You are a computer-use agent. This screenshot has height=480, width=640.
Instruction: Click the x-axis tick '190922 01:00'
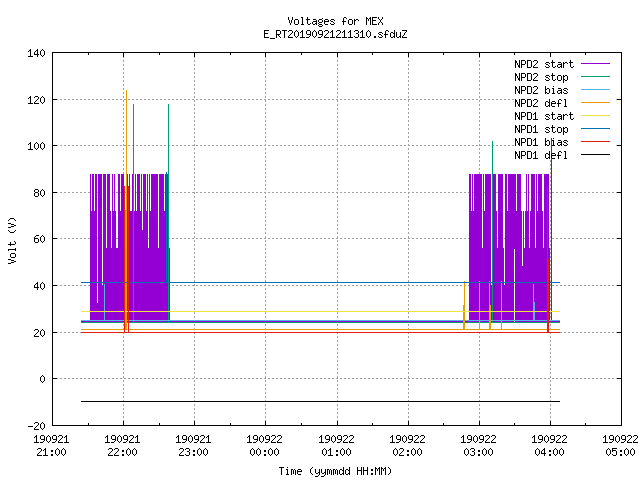pos(336,446)
